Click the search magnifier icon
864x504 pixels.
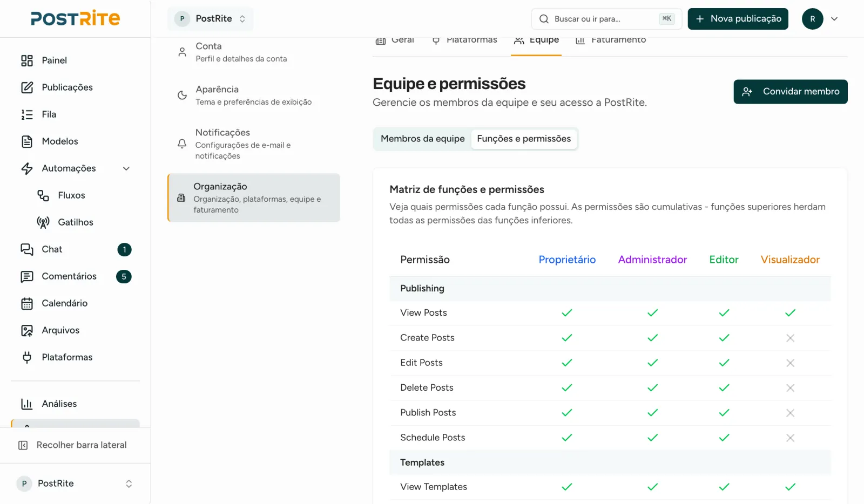544,19
